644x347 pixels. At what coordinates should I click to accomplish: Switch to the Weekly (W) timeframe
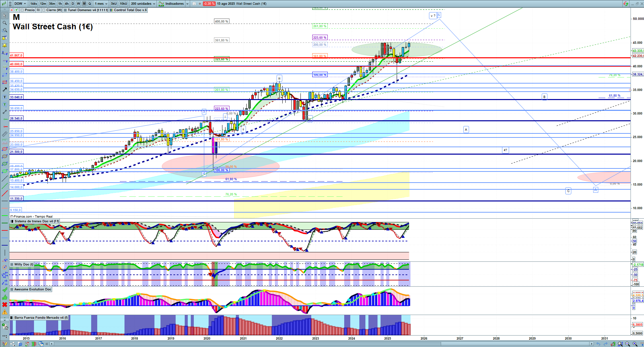pyautogui.click(x=78, y=4)
